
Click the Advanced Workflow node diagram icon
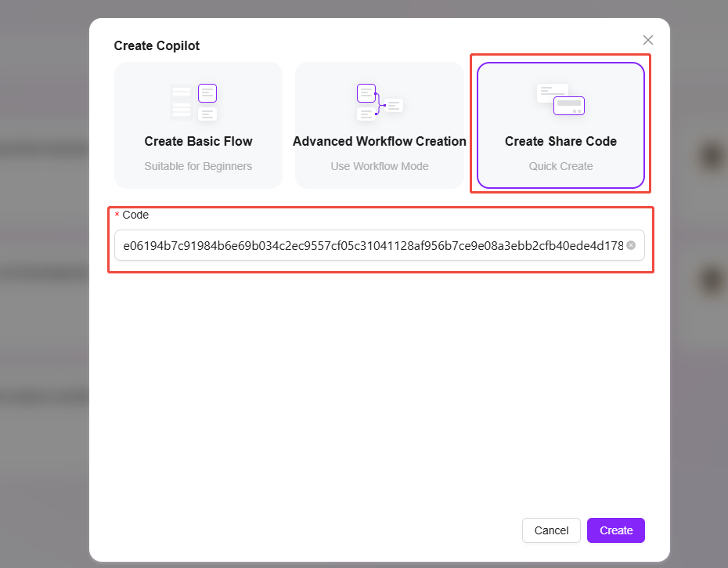tap(380, 103)
